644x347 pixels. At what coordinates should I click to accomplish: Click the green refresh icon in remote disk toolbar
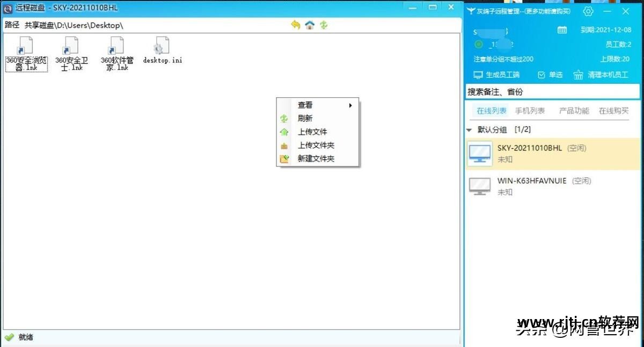[323, 25]
